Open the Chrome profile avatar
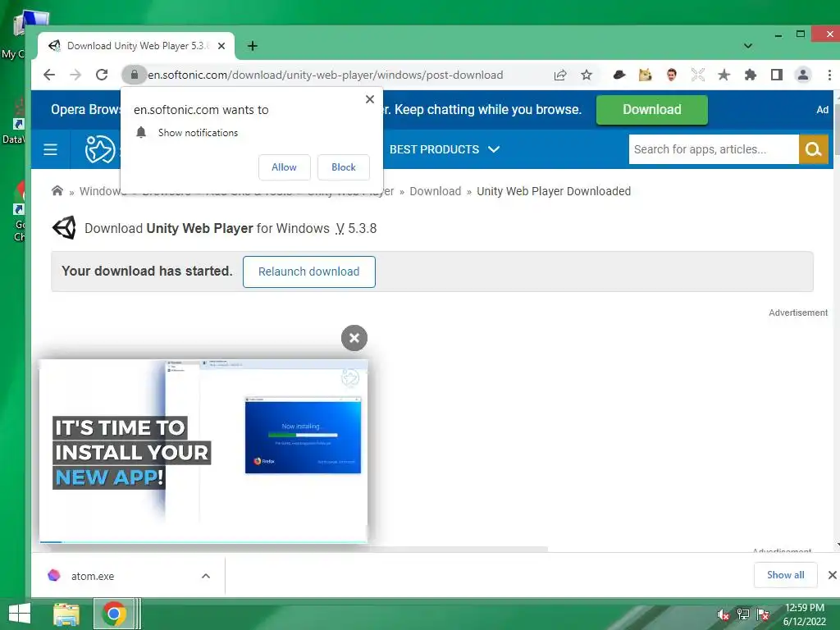The width and height of the screenshot is (840, 630). click(x=803, y=75)
